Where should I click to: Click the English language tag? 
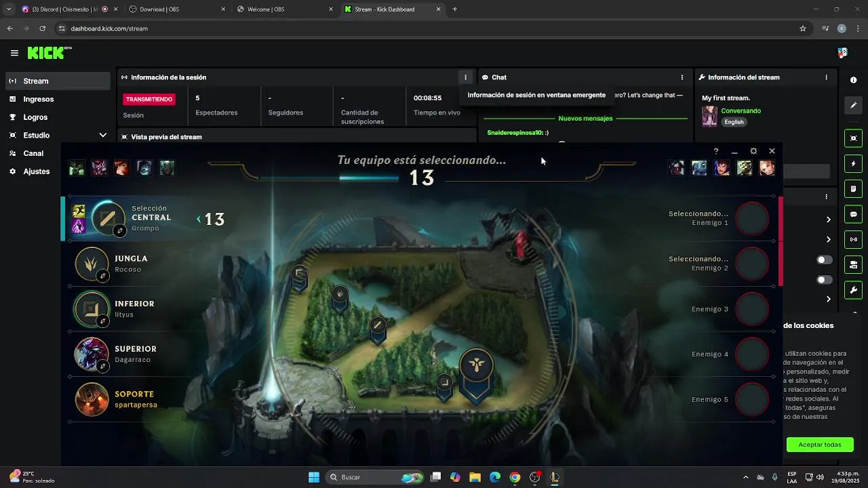pyautogui.click(x=734, y=122)
